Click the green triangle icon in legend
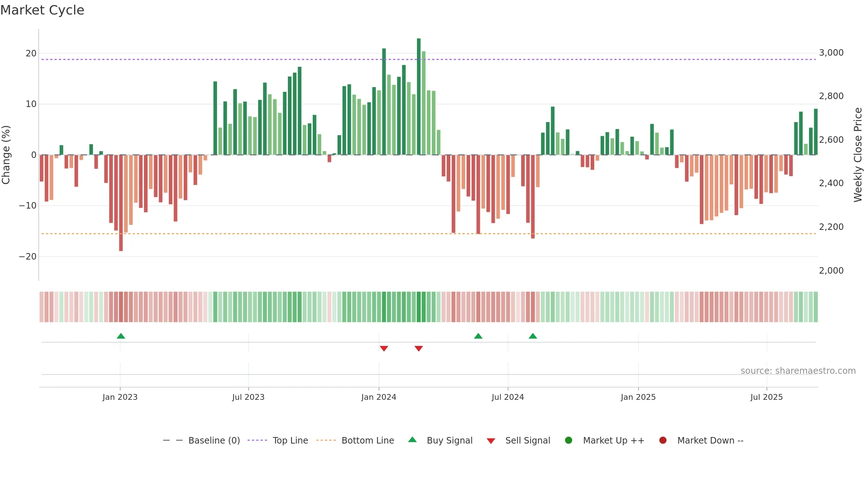Image resolution: width=868 pixels, height=488 pixels. click(x=412, y=440)
